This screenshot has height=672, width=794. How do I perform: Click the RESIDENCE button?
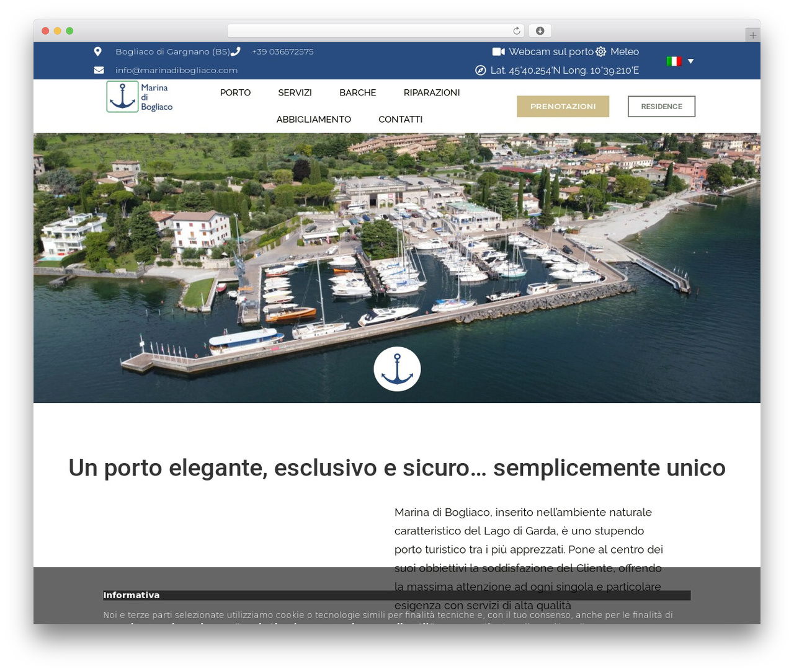[x=661, y=106]
